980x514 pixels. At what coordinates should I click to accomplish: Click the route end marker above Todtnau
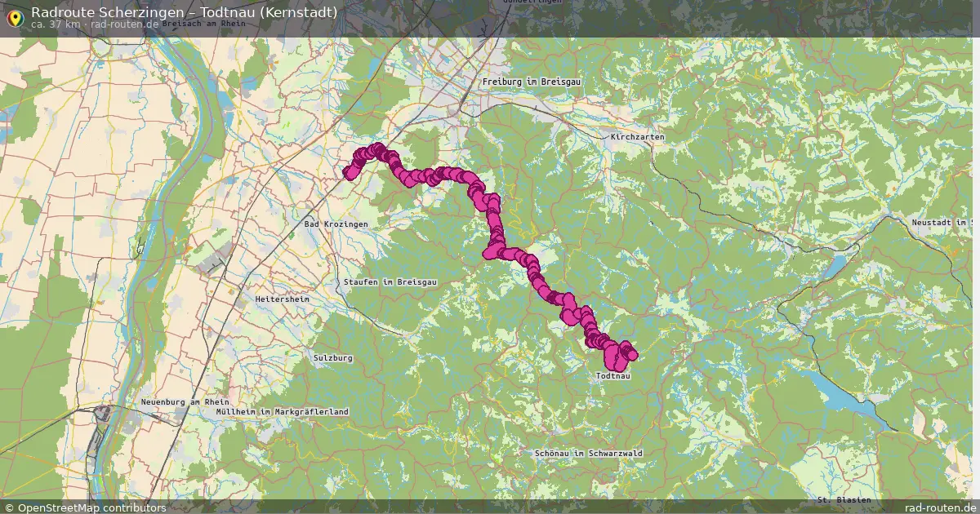tap(630, 354)
